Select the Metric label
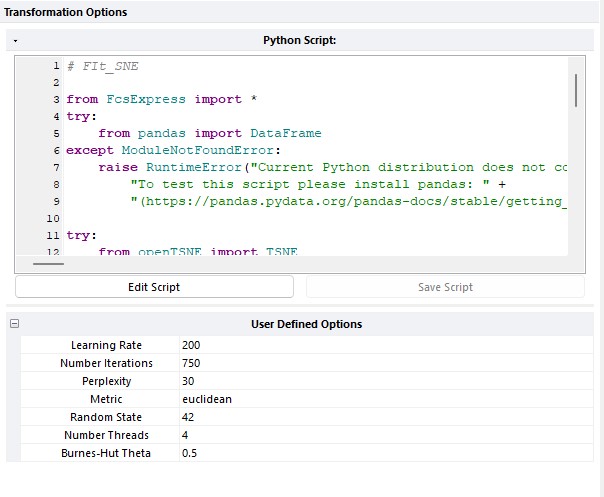 click(x=106, y=399)
